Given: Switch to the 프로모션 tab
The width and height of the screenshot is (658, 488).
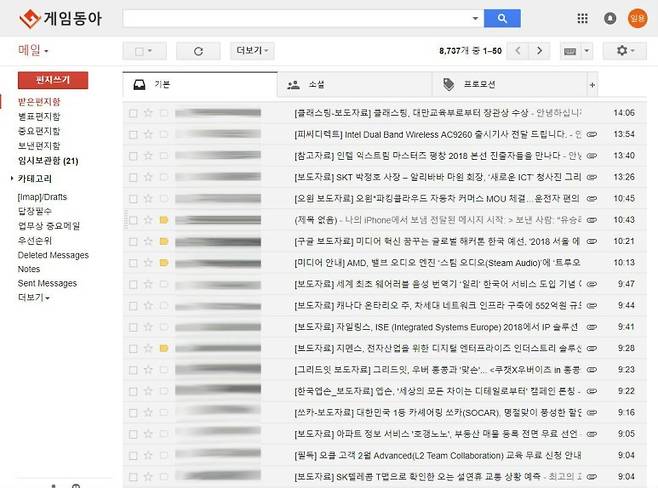Looking at the screenshot, I should [509, 85].
